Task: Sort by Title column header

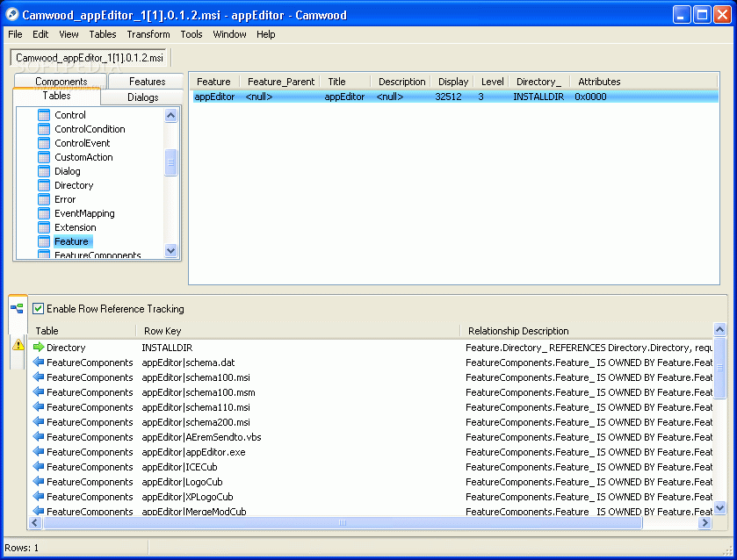Action: (x=345, y=82)
